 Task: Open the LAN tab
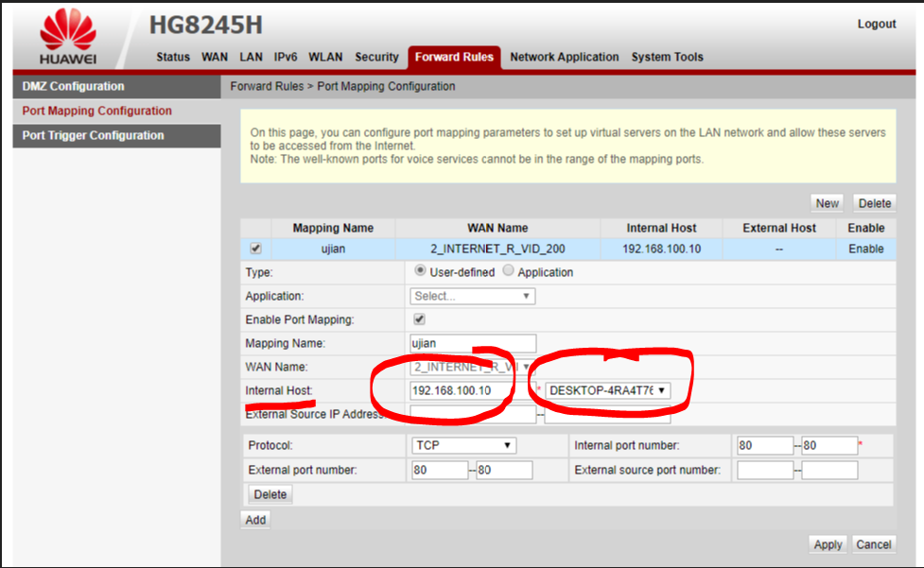251,57
